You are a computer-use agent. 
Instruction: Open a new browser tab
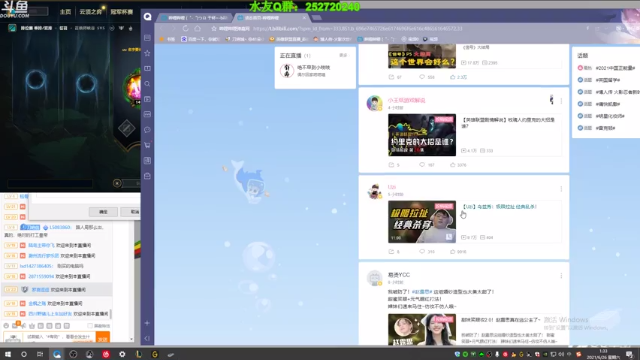pyautogui.click(x=316, y=18)
